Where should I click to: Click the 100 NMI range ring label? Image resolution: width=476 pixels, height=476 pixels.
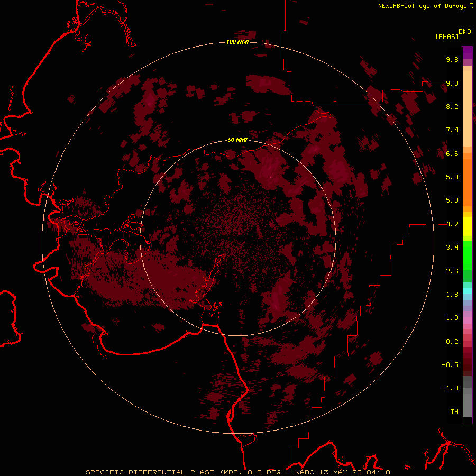(237, 42)
